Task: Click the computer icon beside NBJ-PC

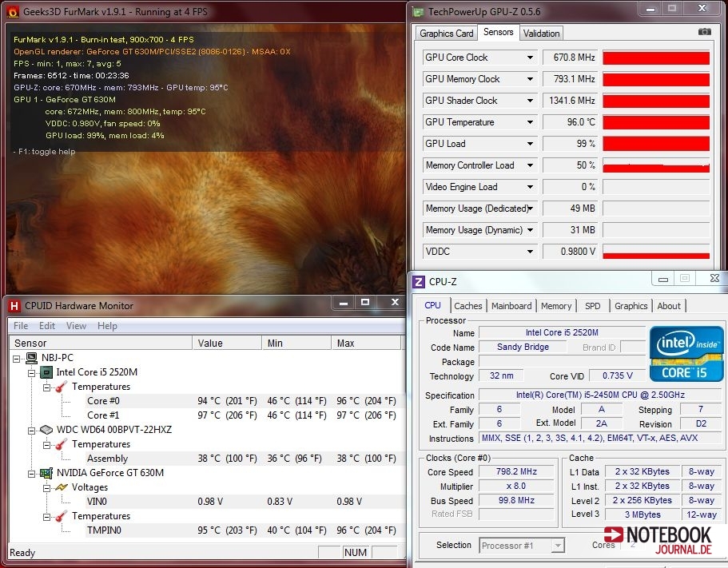Action: click(x=32, y=358)
